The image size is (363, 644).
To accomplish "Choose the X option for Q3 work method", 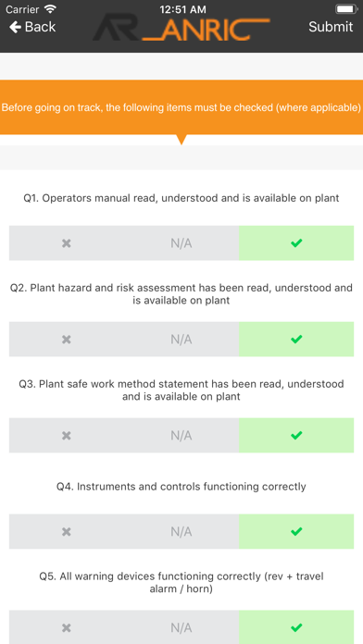I will tap(66, 436).
